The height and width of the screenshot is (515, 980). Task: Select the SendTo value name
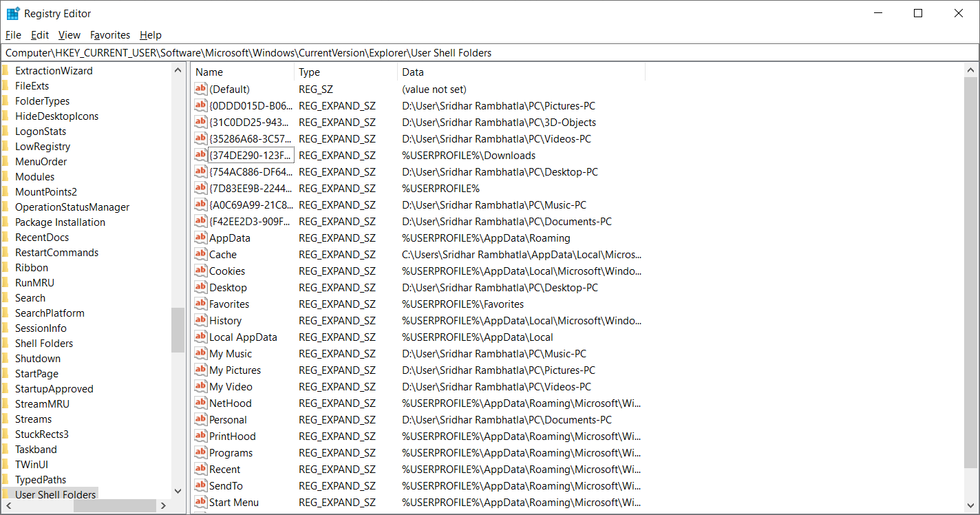(x=226, y=485)
